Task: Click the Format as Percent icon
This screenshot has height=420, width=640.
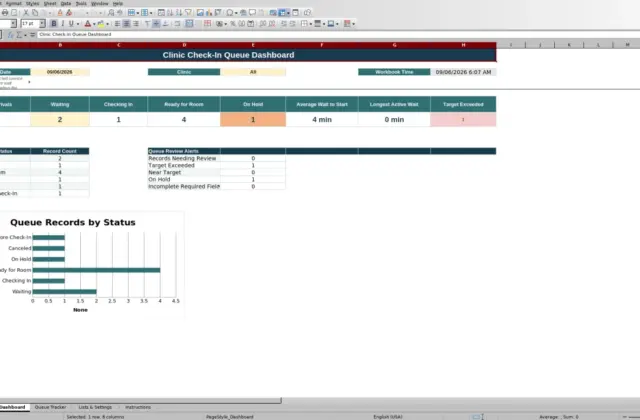Action: point(233,23)
